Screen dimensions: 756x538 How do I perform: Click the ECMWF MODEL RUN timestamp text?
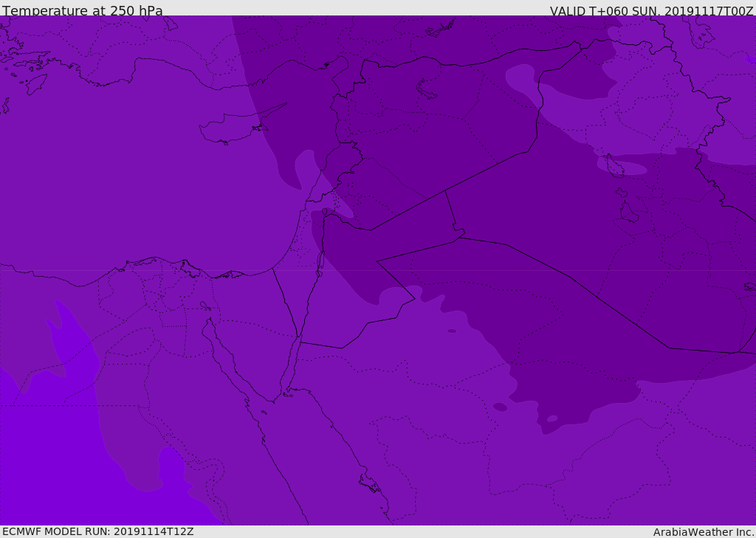[x=97, y=531]
